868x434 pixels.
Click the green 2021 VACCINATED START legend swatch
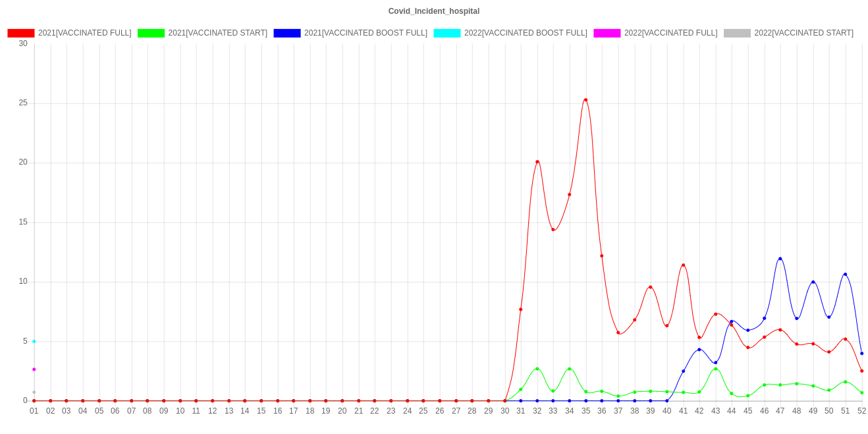pos(151,33)
